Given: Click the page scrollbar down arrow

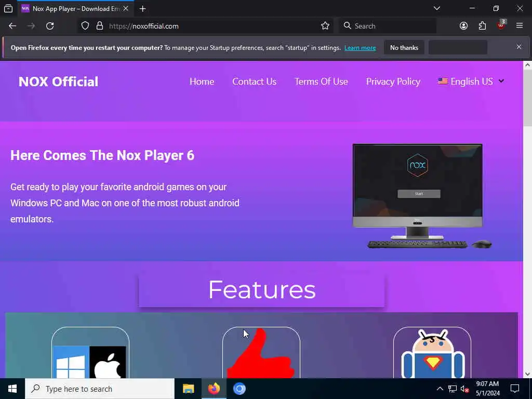Looking at the screenshot, I should 527,374.
